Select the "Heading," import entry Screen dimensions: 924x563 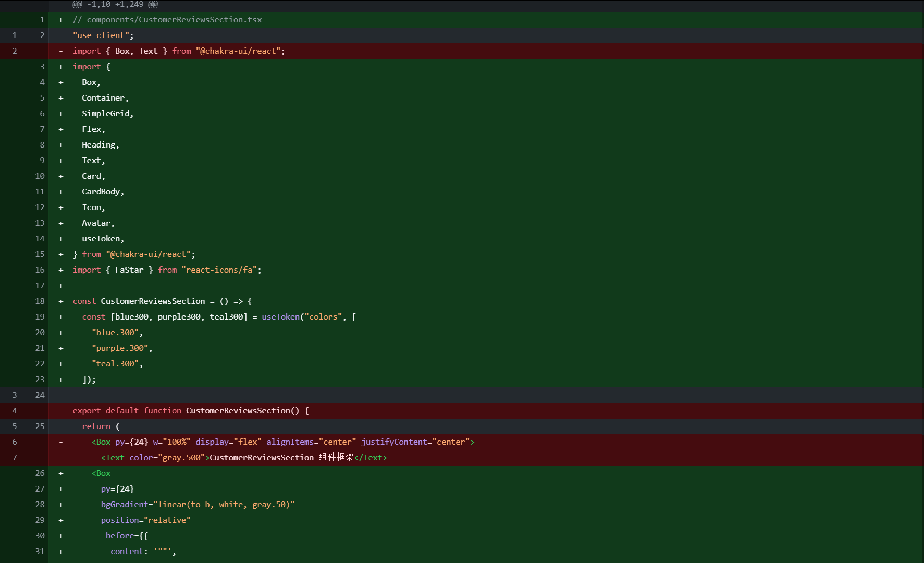click(x=101, y=145)
